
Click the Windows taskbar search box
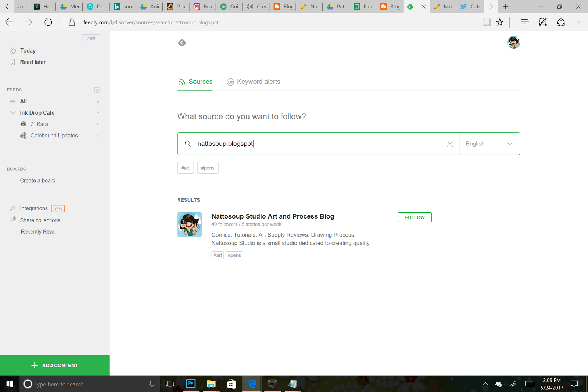(89, 384)
